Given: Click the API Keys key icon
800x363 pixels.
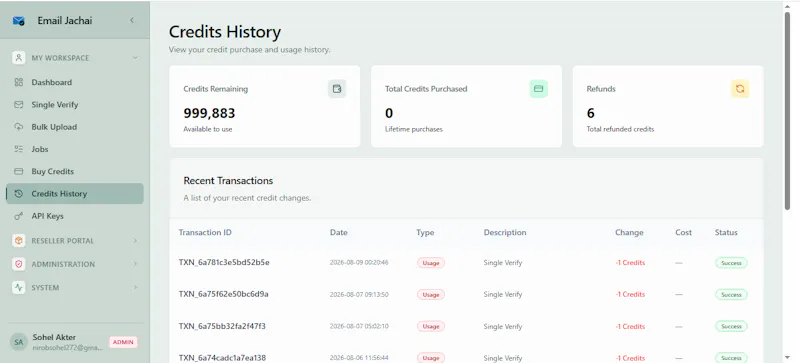Looking at the screenshot, I should pyautogui.click(x=19, y=216).
